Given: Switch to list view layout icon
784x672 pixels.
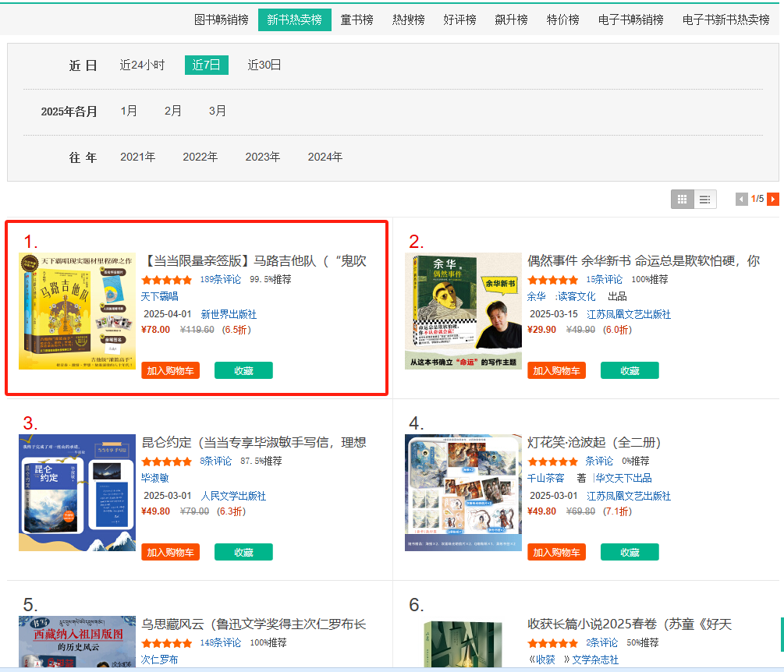Looking at the screenshot, I should click(705, 200).
